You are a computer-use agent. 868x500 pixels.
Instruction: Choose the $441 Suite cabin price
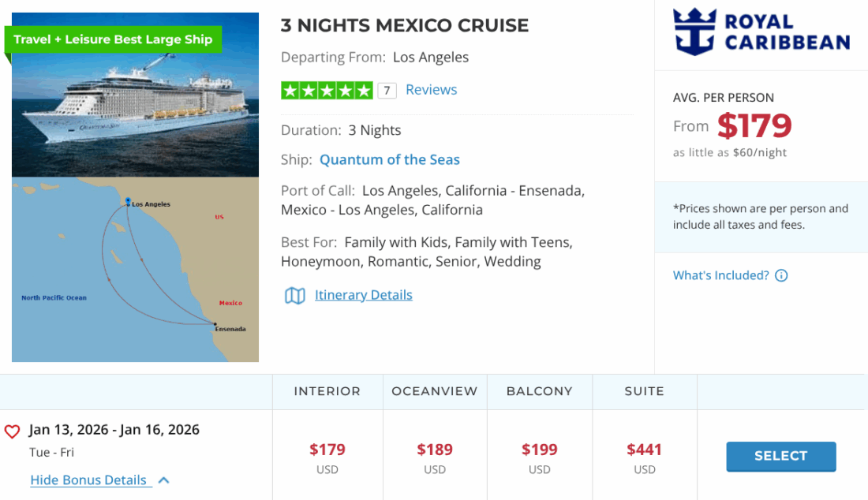point(644,450)
